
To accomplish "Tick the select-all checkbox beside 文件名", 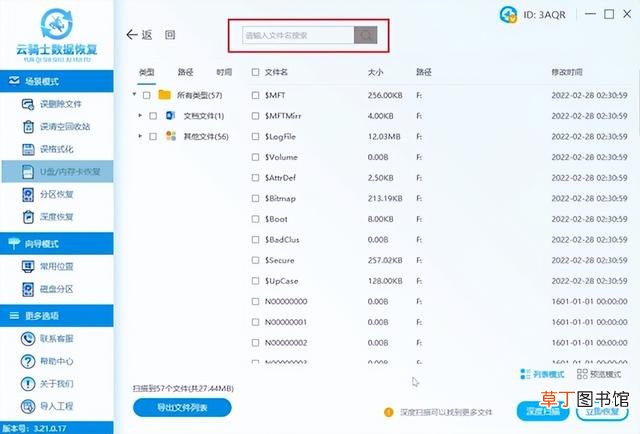I will (x=256, y=72).
